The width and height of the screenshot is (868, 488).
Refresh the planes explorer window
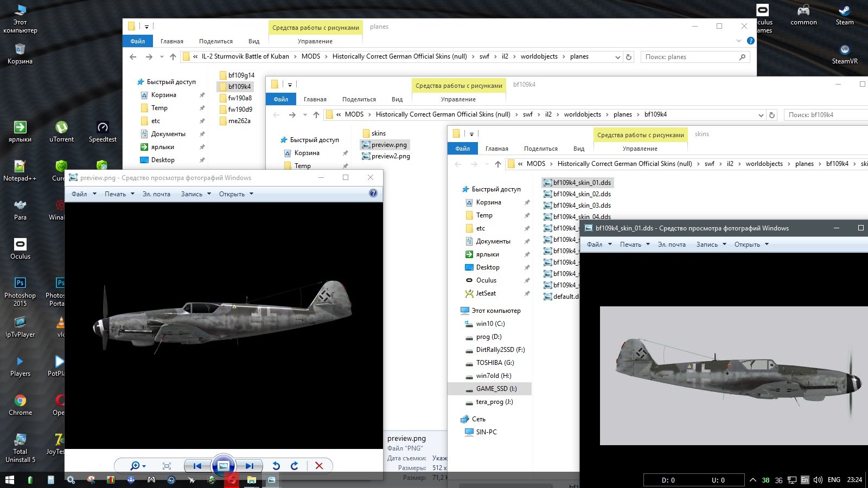coord(629,57)
